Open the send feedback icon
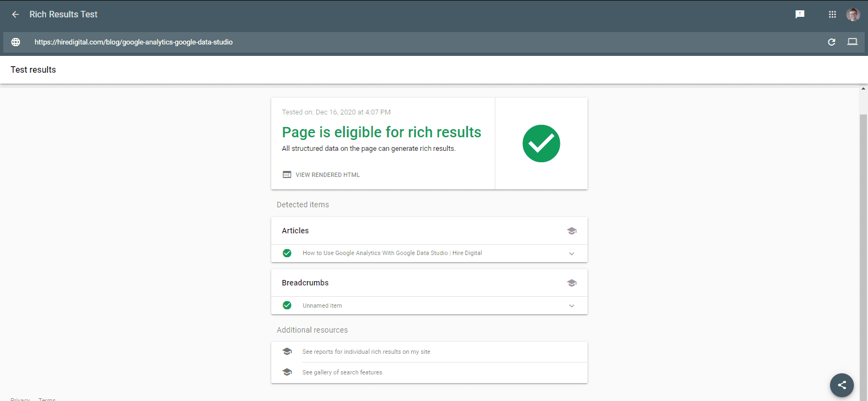Image resolution: width=868 pixels, height=401 pixels. point(800,15)
